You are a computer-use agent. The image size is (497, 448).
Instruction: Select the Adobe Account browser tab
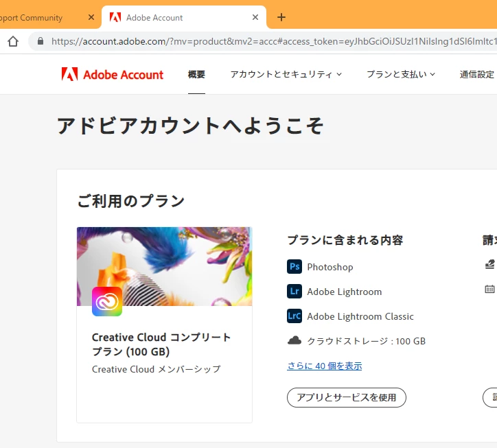tap(184, 17)
